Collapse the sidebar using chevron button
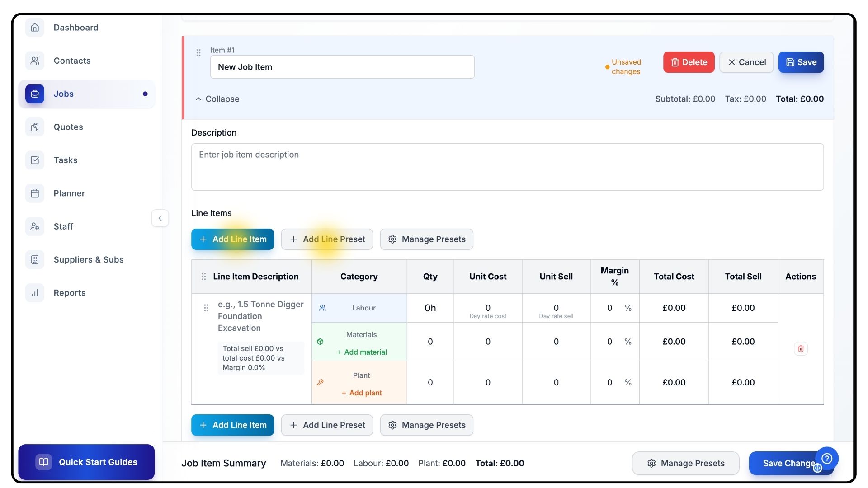Image resolution: width=868 pixels, height=488 pixels. [x=160, y=218]
